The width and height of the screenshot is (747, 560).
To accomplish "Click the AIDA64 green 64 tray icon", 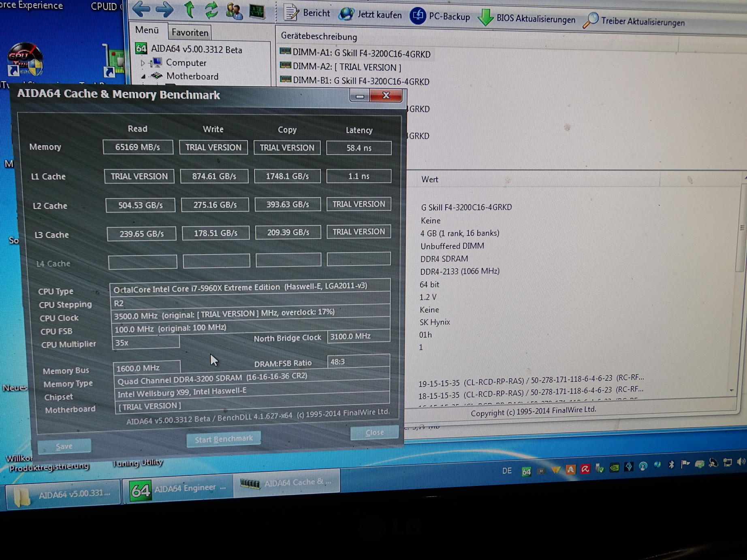I will pyautogui.click(x=526, y=471).
